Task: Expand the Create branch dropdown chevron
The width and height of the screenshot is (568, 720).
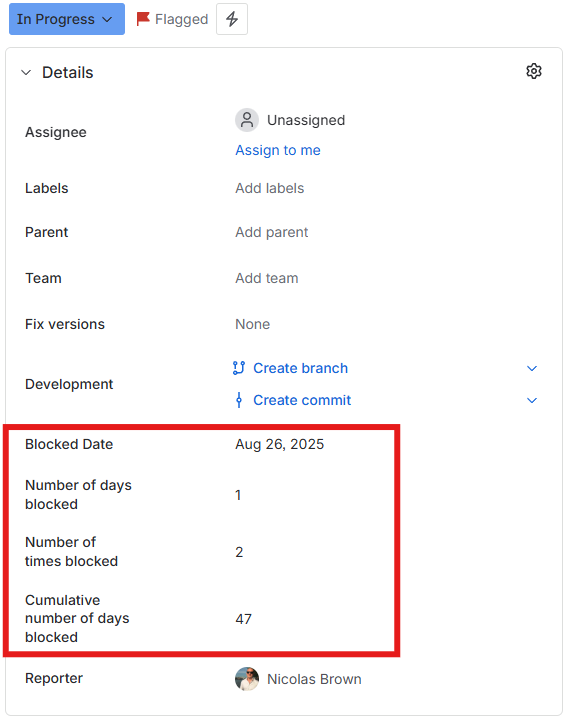Action: [x=532, y=368]
